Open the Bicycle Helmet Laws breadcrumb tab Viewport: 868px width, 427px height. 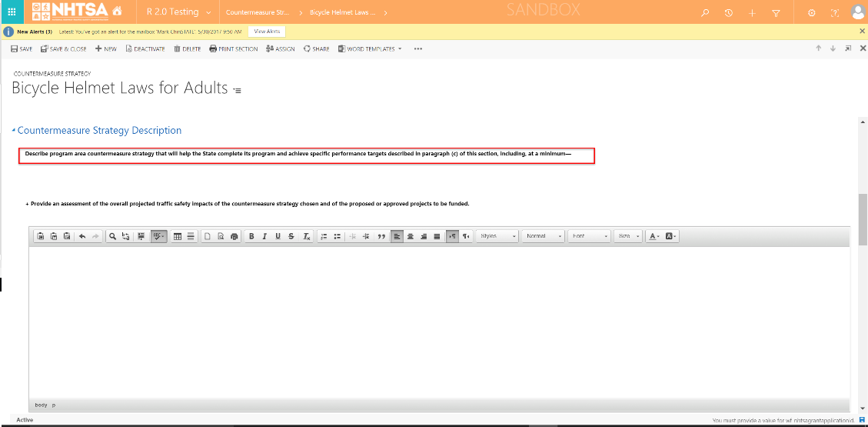click(342, 12)
